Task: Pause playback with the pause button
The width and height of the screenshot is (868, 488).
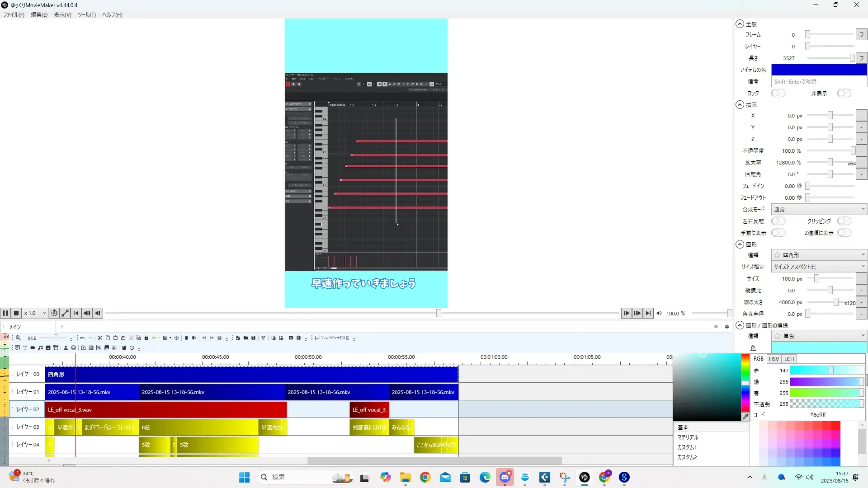Action: pos(5,313)
